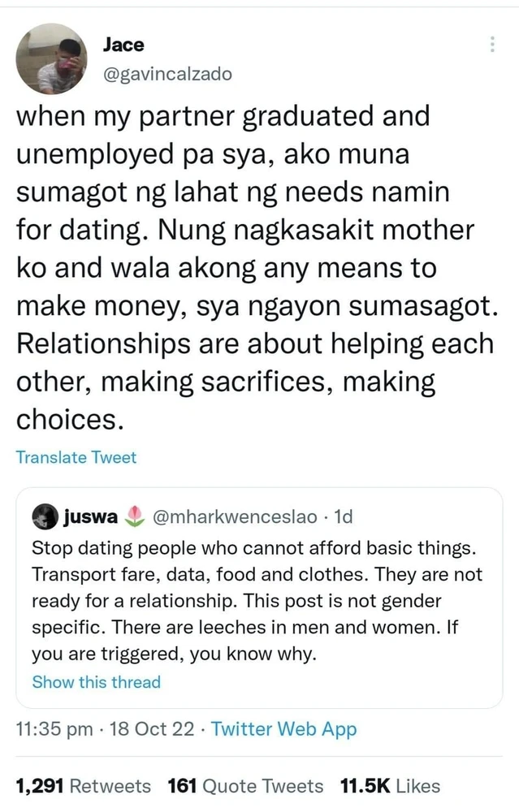Click Jace's profile avatar photo

point(51,58)
